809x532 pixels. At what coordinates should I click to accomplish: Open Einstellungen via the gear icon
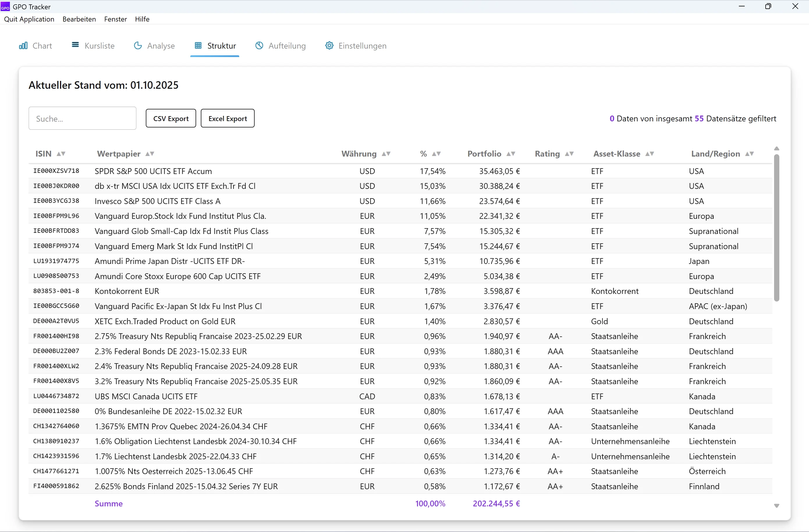click(329, 45)
